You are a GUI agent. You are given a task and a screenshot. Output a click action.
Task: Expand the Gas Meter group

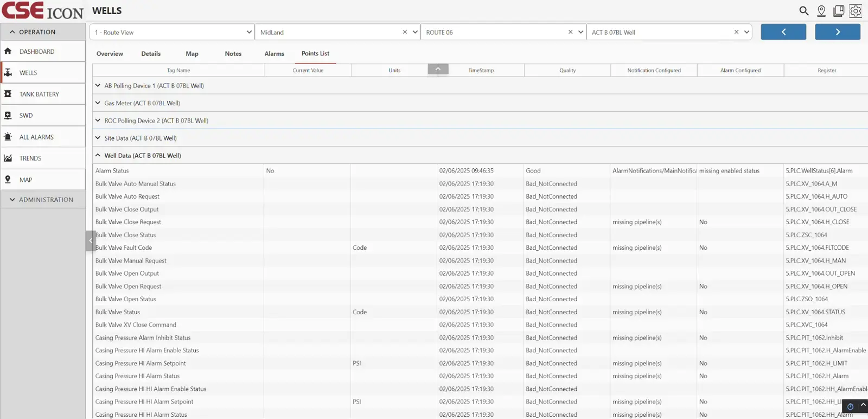98,103
